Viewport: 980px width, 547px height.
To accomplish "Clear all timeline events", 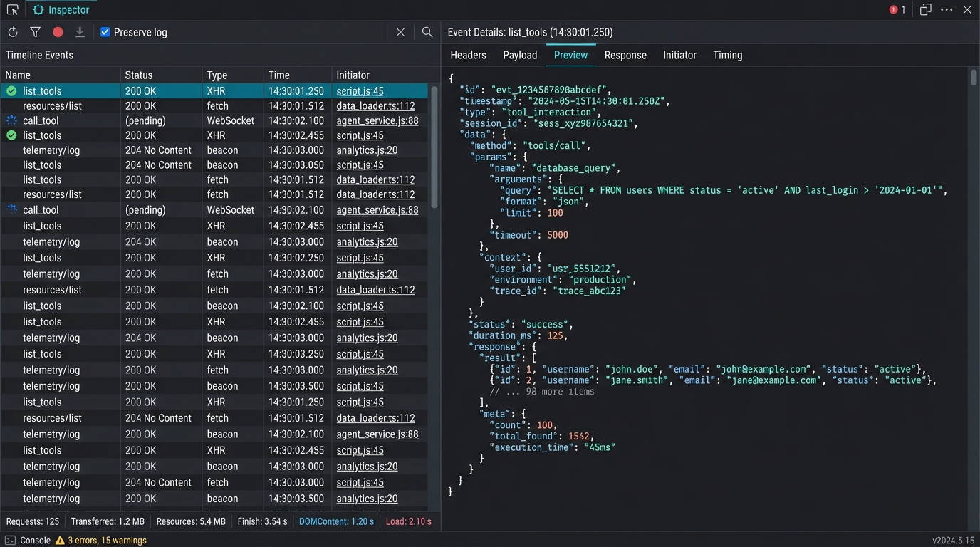I will (x=400, y=32).
